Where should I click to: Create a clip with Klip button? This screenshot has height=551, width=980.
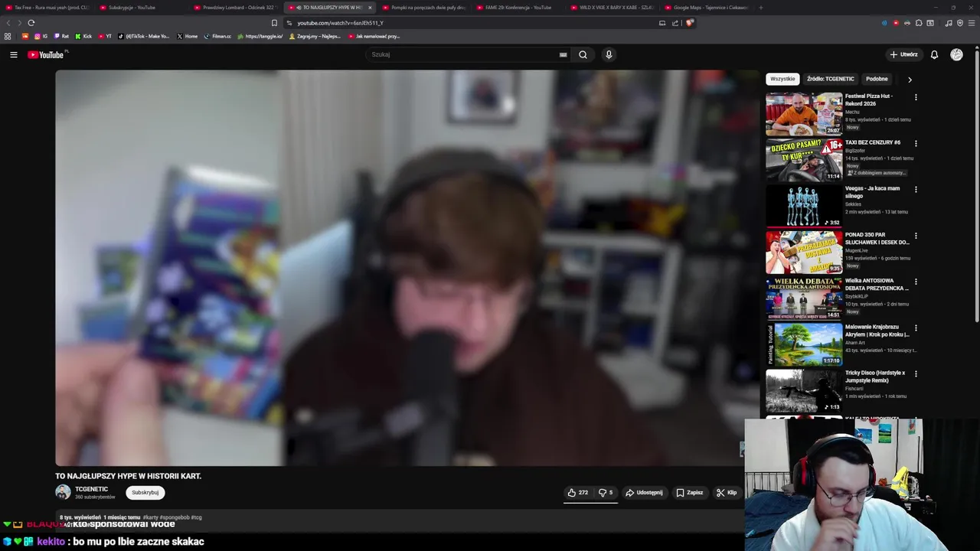tap(727, 493)
